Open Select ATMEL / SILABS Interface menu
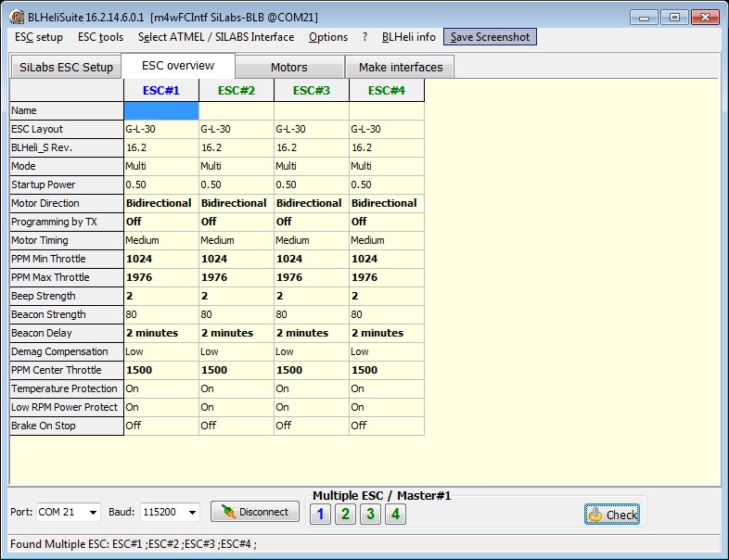Viewport: 729px width, 560px height. [x=216, y=37]
